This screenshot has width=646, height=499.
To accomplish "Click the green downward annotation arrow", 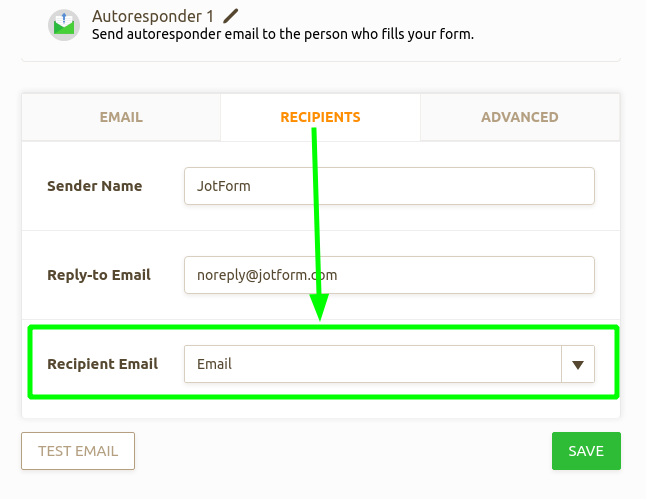I will (x=318, y=220).
